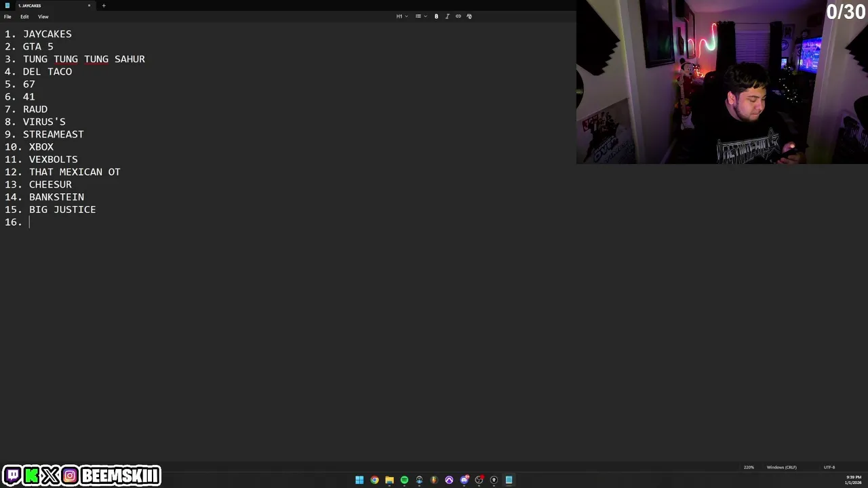Toggle italic formatting in Notepad toolbar

point(447,16)
